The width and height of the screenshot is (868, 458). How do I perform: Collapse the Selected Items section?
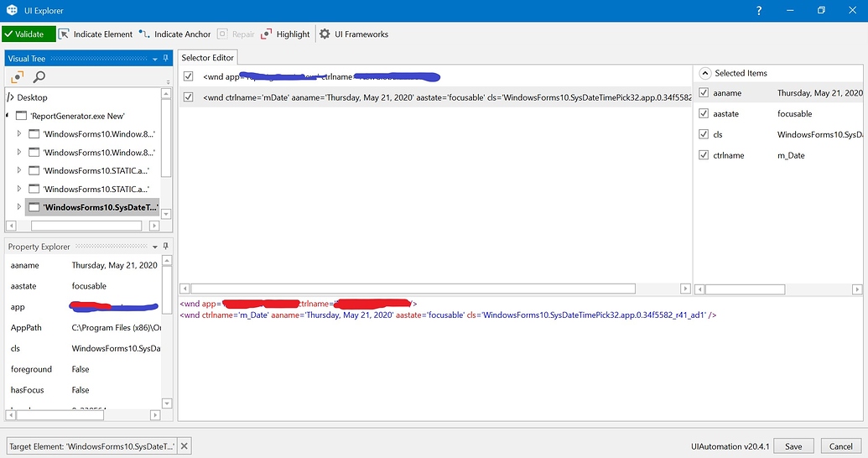click(705, 73)
